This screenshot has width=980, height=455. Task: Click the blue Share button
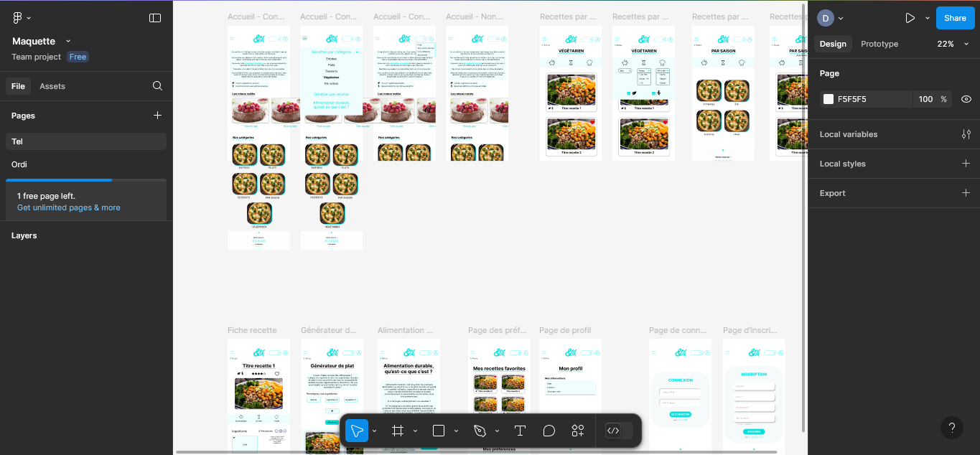pyautogui.click(x=955, y=18)
